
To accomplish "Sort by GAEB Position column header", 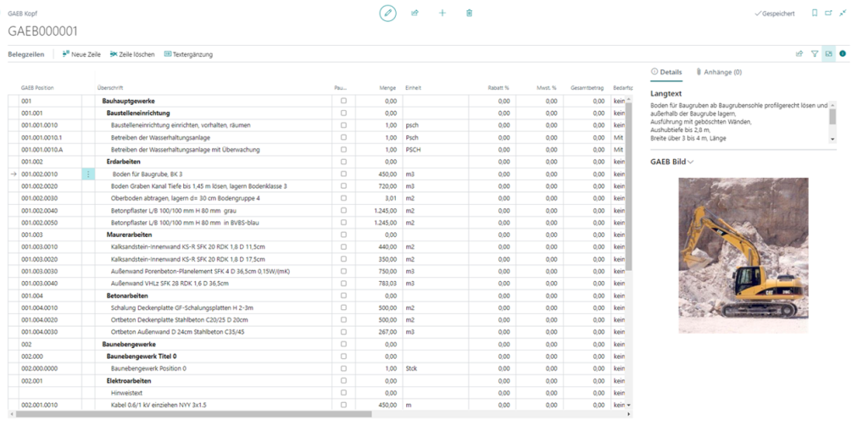I will coord(37,88).
